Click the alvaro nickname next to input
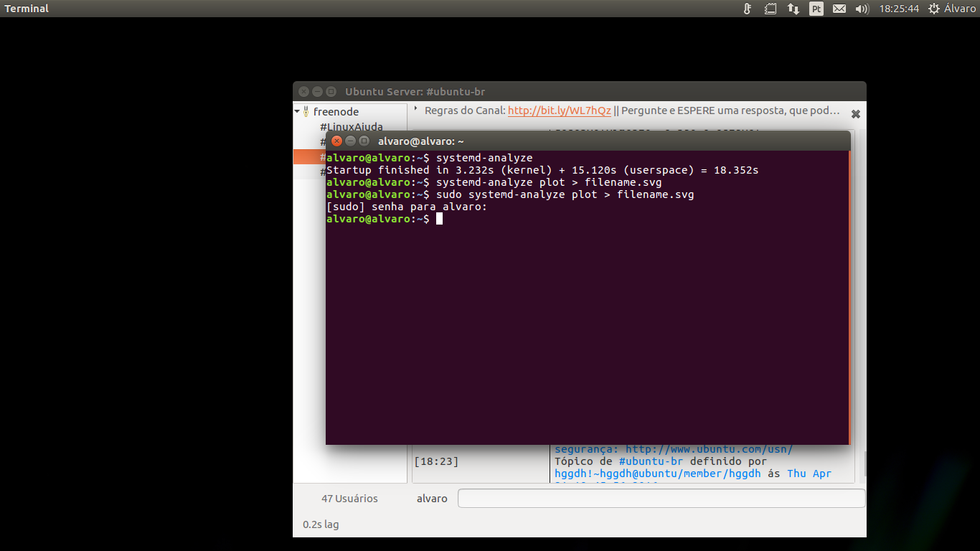 point(432,499)
